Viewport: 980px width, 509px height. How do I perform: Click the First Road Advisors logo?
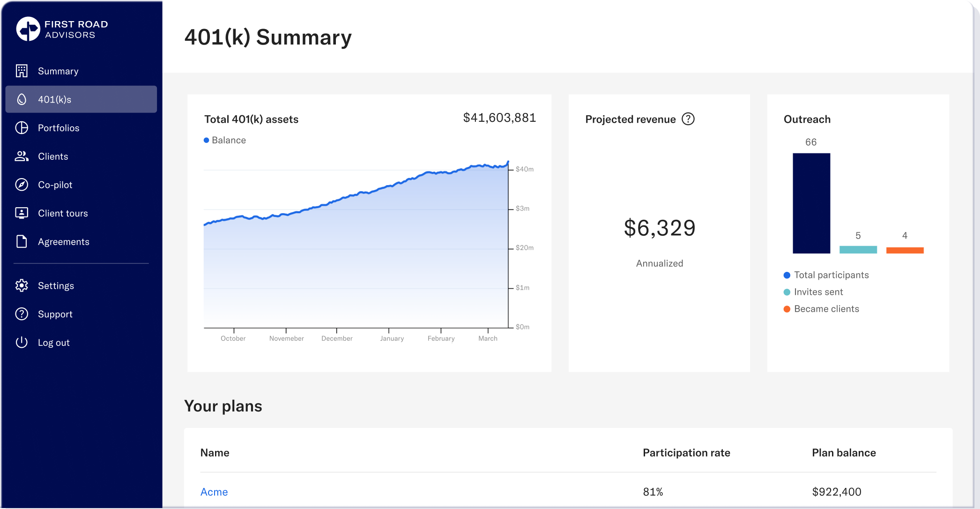(62, 29)
